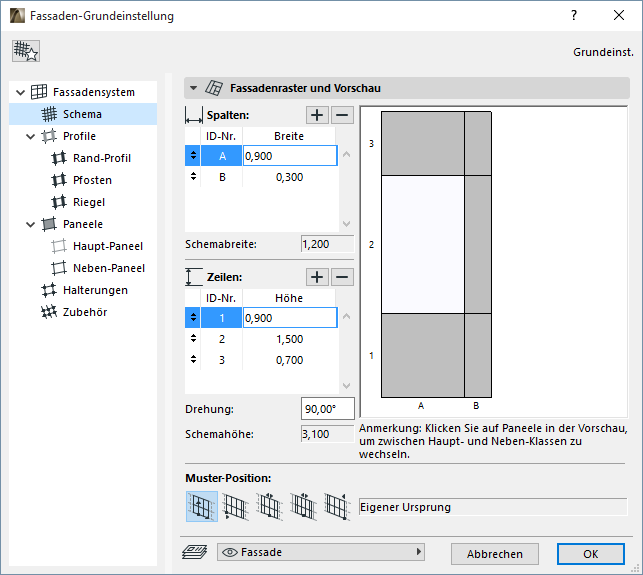Click column A width field 0,900
The image size is (643, 575).
click(x=290, y=156)
